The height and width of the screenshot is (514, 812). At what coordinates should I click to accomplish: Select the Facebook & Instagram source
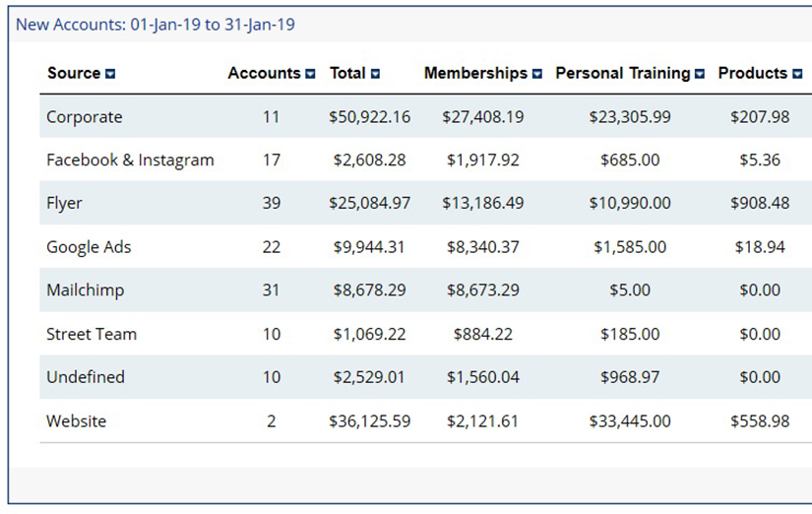(130, 161)
